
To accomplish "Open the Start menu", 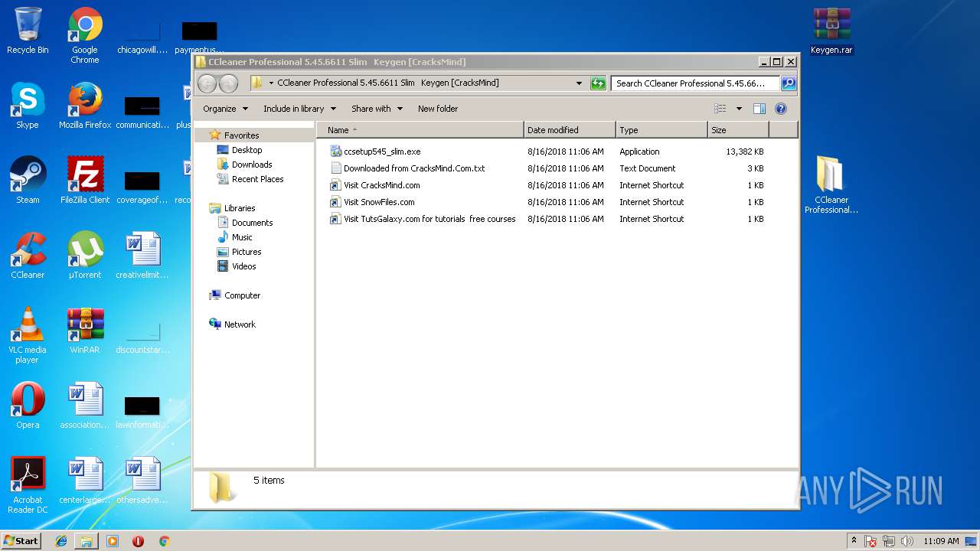I will [x=21, y=541].
